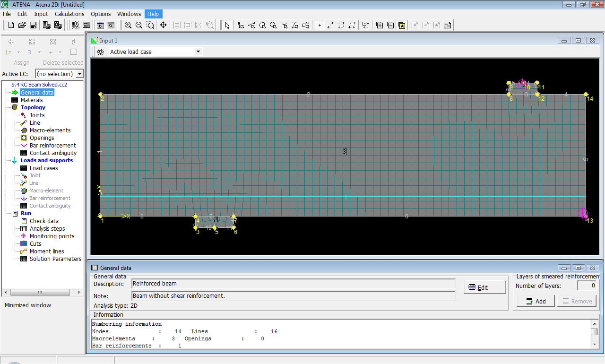
Task: Select joints with the joint-selection icon
Action: point(241,25)
